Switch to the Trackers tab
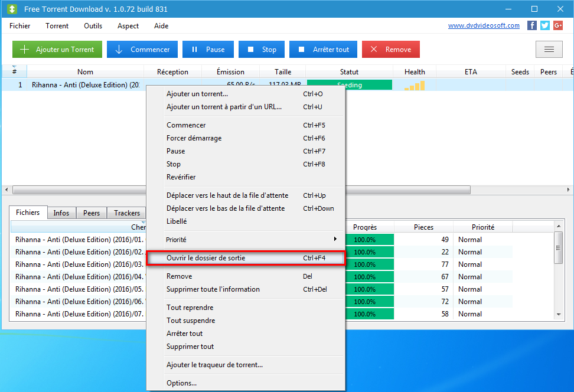The height and width of the screenshot is (392, 574). (x=126, y=213)
